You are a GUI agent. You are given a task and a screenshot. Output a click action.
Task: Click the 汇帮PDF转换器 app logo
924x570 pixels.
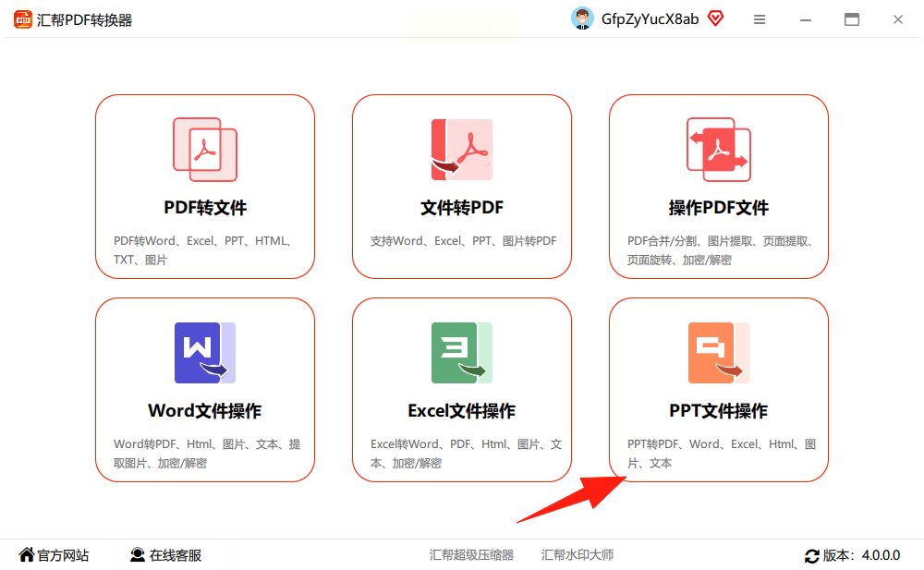pos(23,19)
